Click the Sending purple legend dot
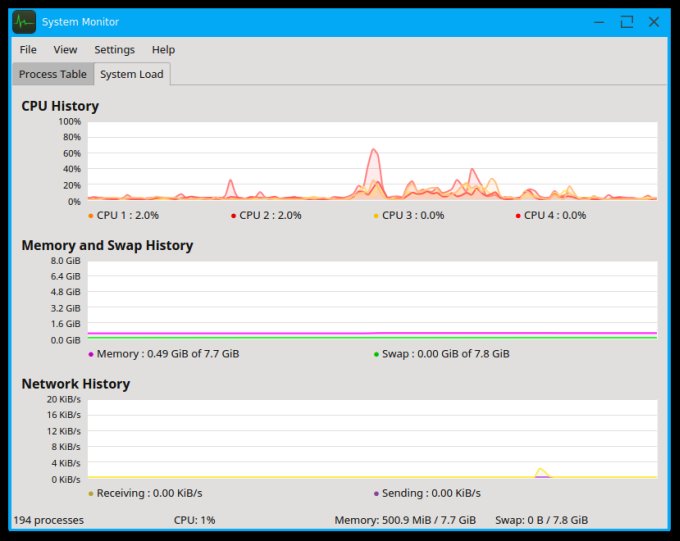This screenshot has width=680, height=541. (376, 493)
